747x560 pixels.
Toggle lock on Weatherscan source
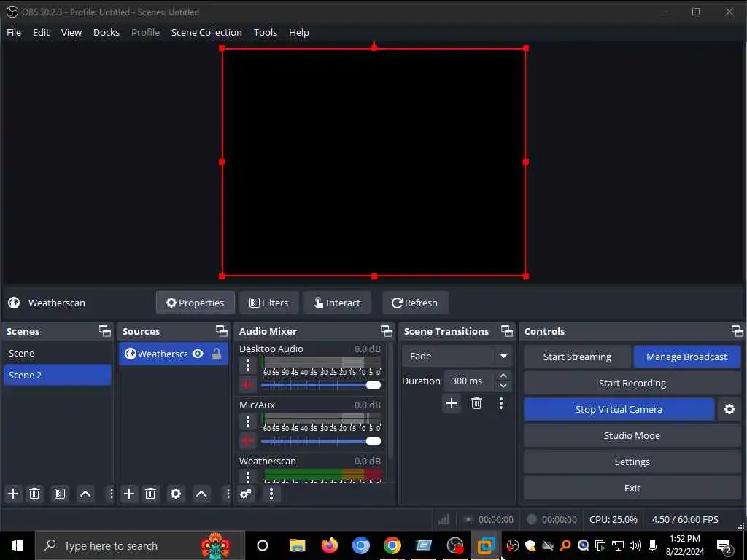[216, 354]
